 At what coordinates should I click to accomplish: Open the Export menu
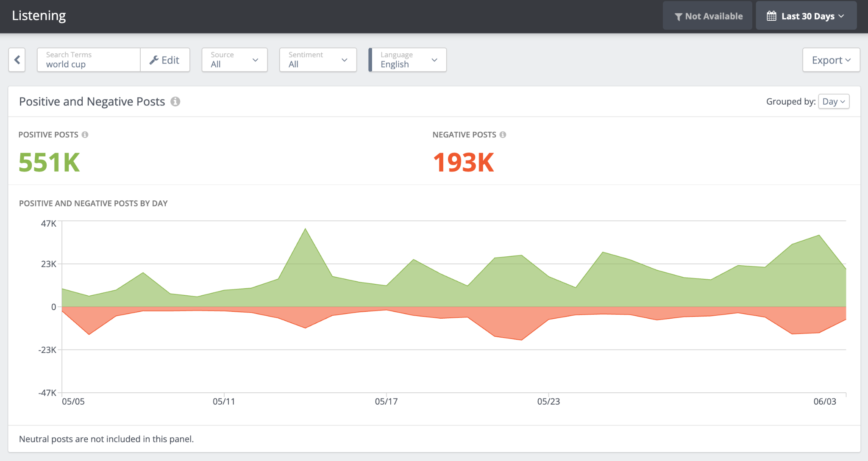tap(831, 60)
